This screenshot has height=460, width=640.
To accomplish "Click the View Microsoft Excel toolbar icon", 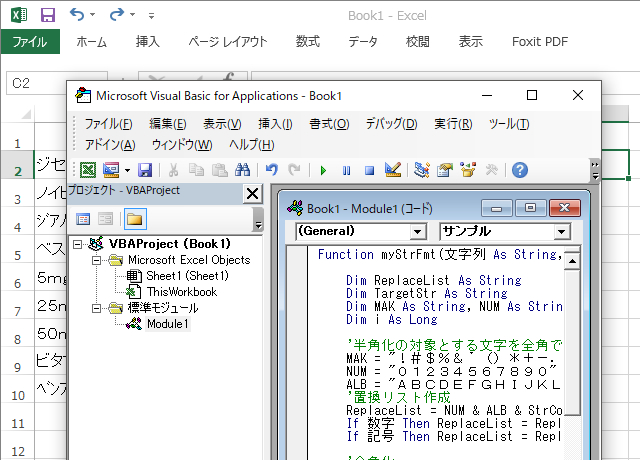I will (x=88, y=170).
